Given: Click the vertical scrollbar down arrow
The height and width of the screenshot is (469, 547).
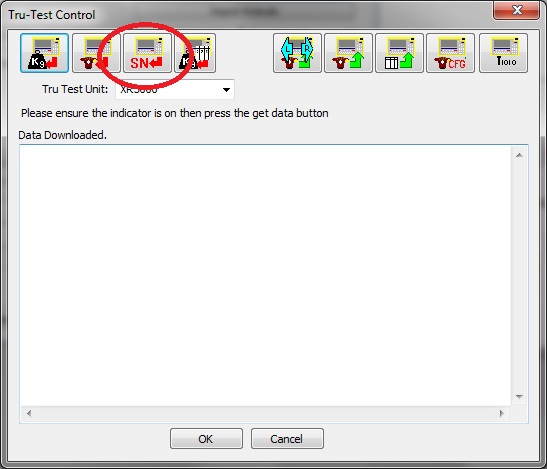Looking at the screenshot, I should pos(519,397).
